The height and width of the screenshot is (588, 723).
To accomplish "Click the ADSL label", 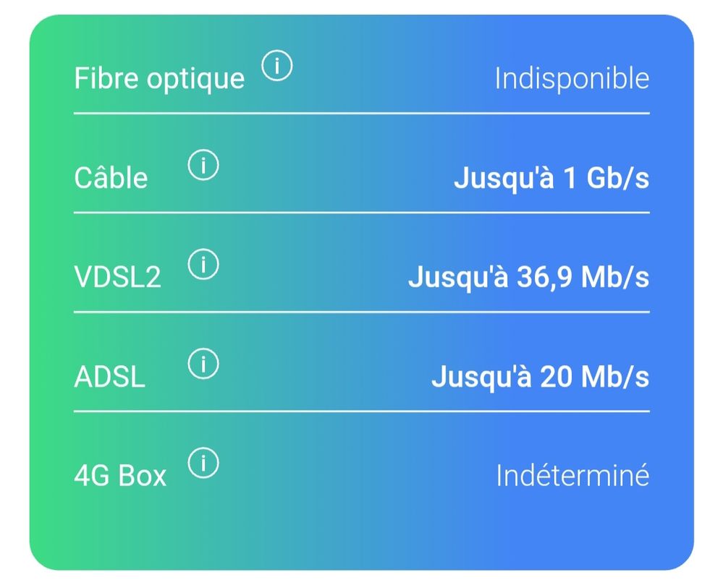I will coord(109,377).
